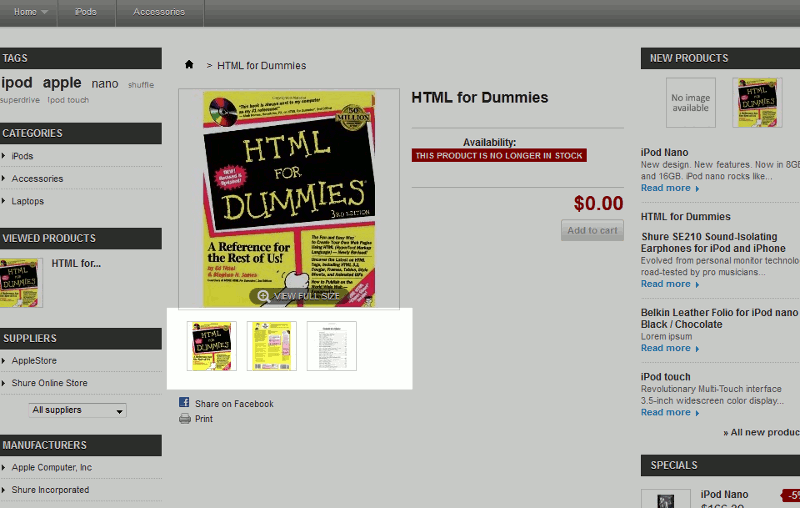Open Belkin Leather Folio product link

(720, 318)
